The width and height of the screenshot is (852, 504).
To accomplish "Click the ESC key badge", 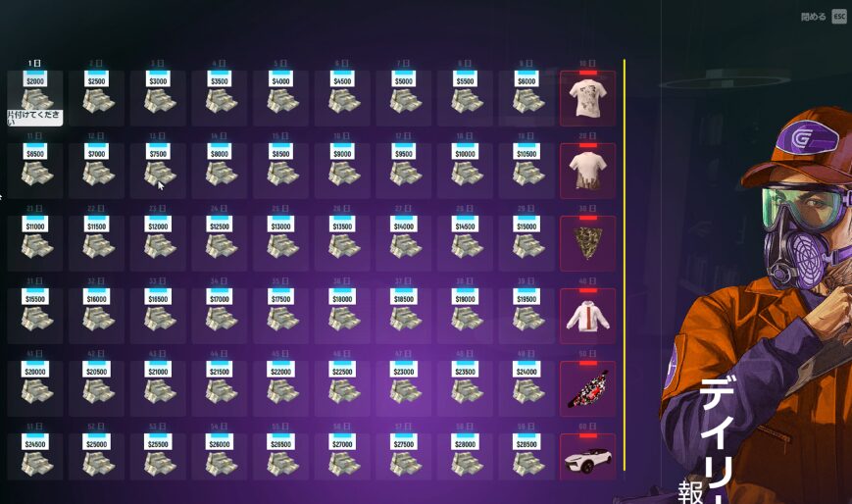I will click(x=838, y=17).
